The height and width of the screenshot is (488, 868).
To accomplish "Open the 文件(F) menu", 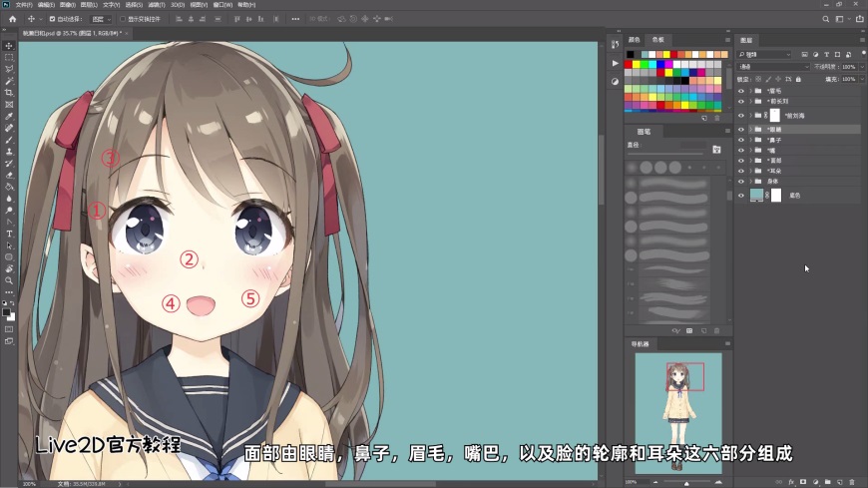I will click(24, 4).
